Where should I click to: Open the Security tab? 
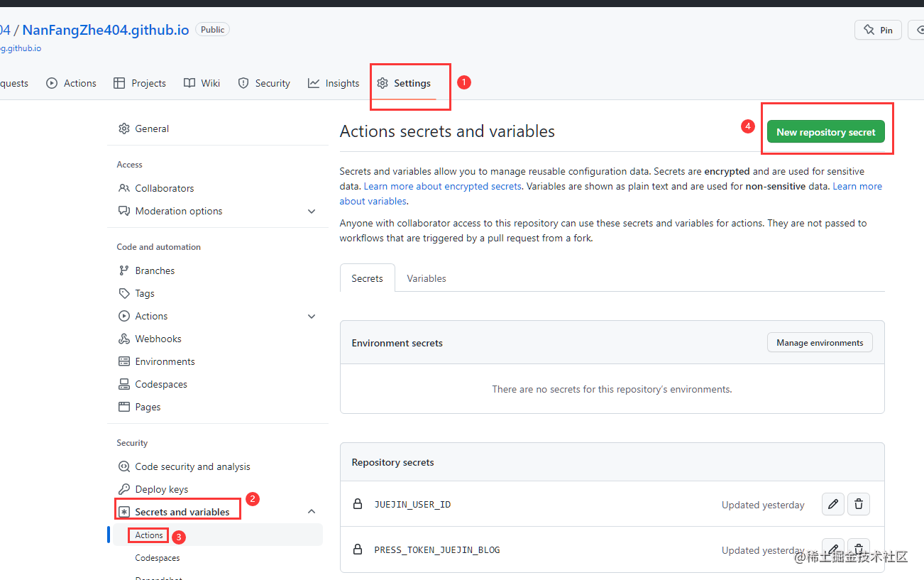pos(264,83)
